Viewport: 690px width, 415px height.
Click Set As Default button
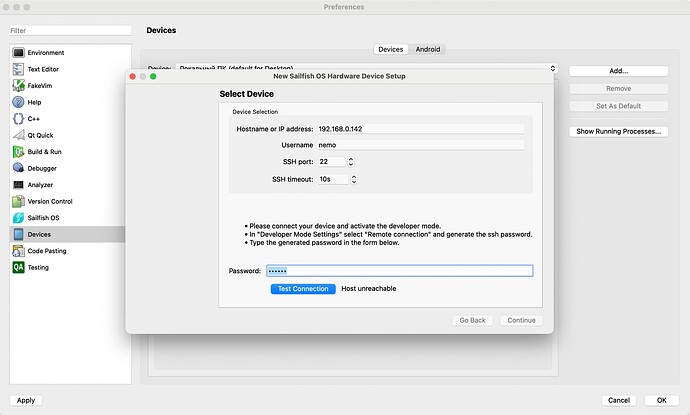[618, 106]
